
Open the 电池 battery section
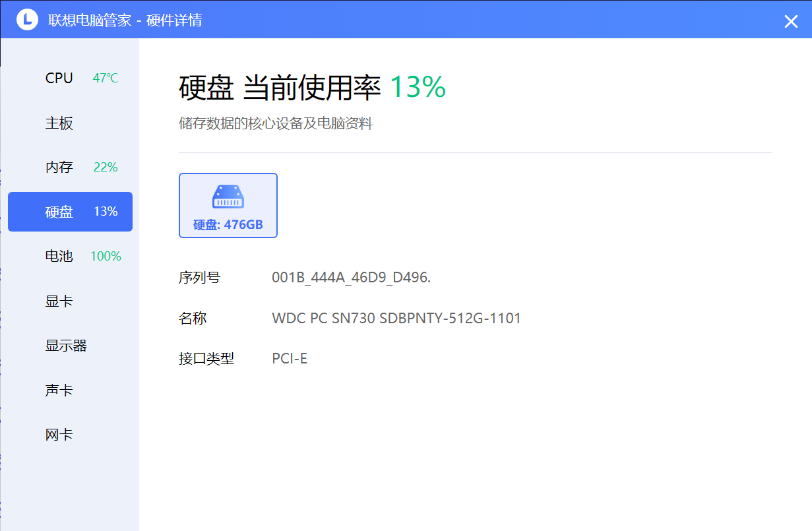coord(70,257)
